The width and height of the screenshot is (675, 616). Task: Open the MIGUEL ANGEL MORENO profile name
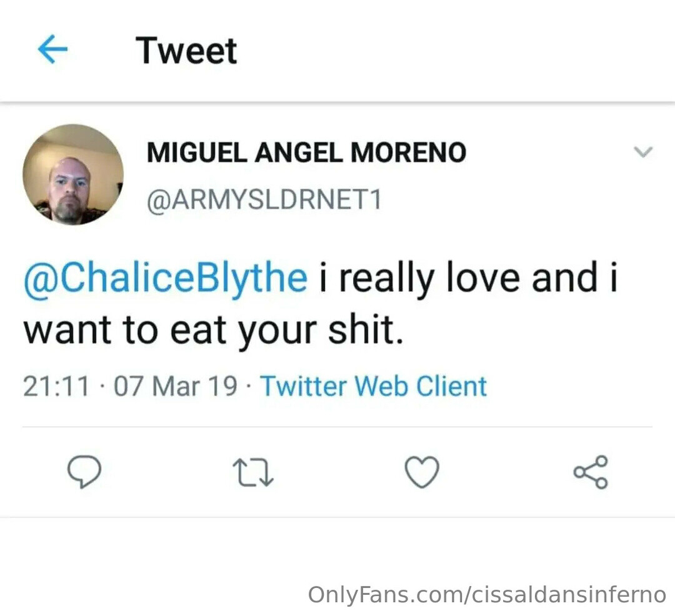(x=306, y=152)
